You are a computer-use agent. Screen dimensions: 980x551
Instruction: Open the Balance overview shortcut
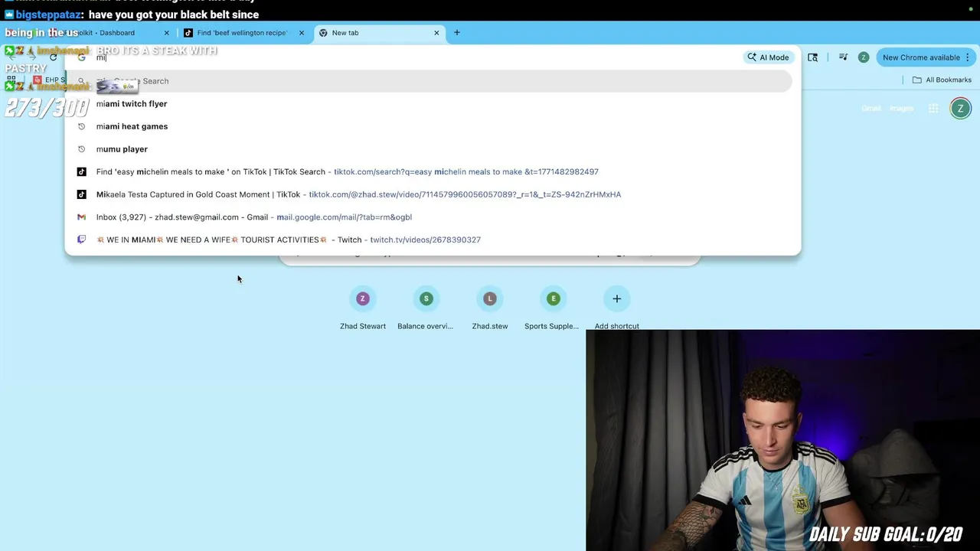426,308
